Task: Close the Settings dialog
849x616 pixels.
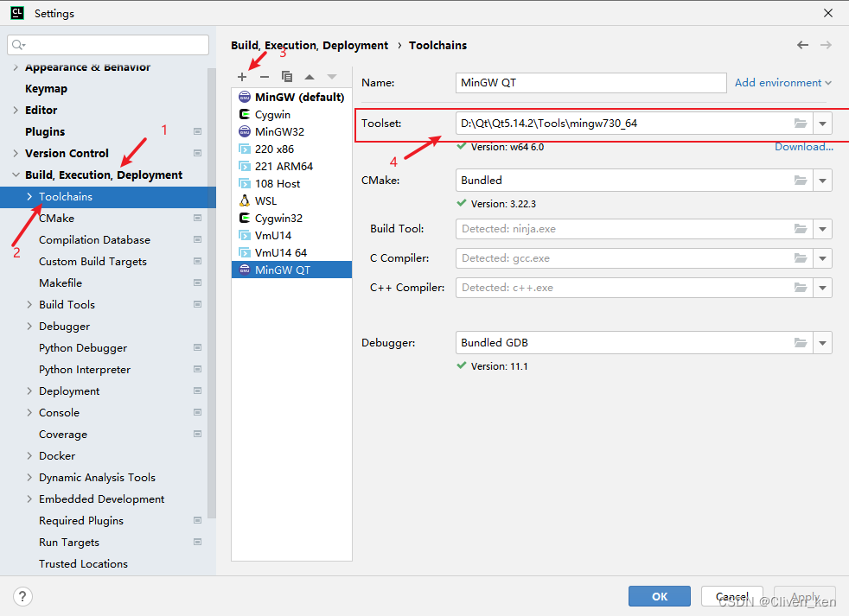Action: click(828, 13)
